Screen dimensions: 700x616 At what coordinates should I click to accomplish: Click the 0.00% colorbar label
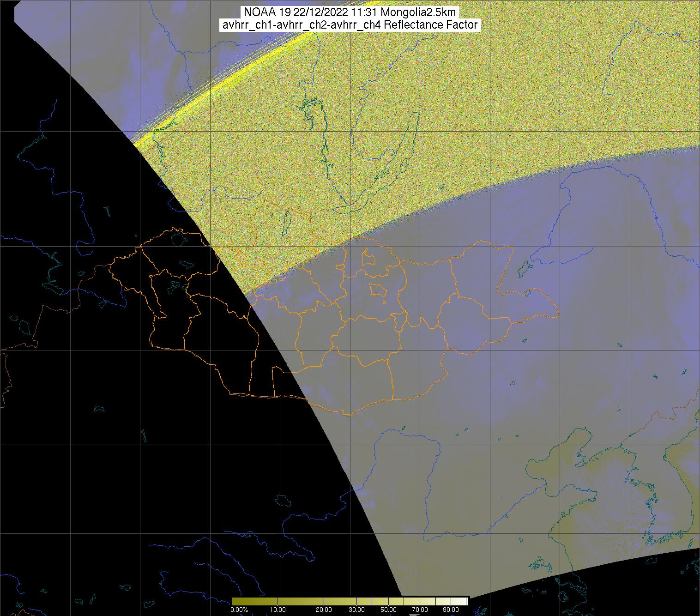pyautogui.click(x=239, y=610)
